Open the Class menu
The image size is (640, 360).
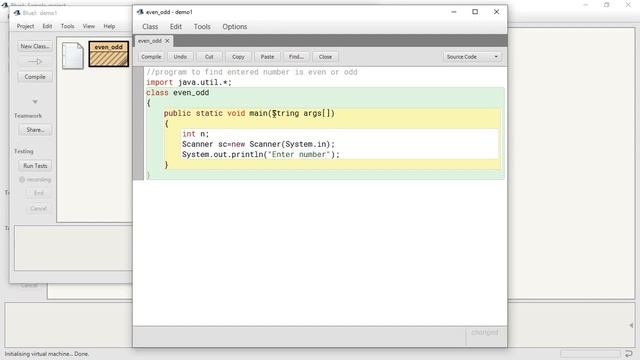coord(150,27)
